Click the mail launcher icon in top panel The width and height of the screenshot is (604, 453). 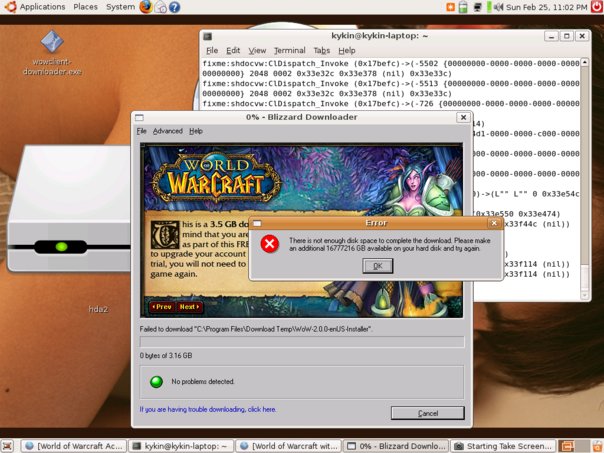click(x=161, y=7)
